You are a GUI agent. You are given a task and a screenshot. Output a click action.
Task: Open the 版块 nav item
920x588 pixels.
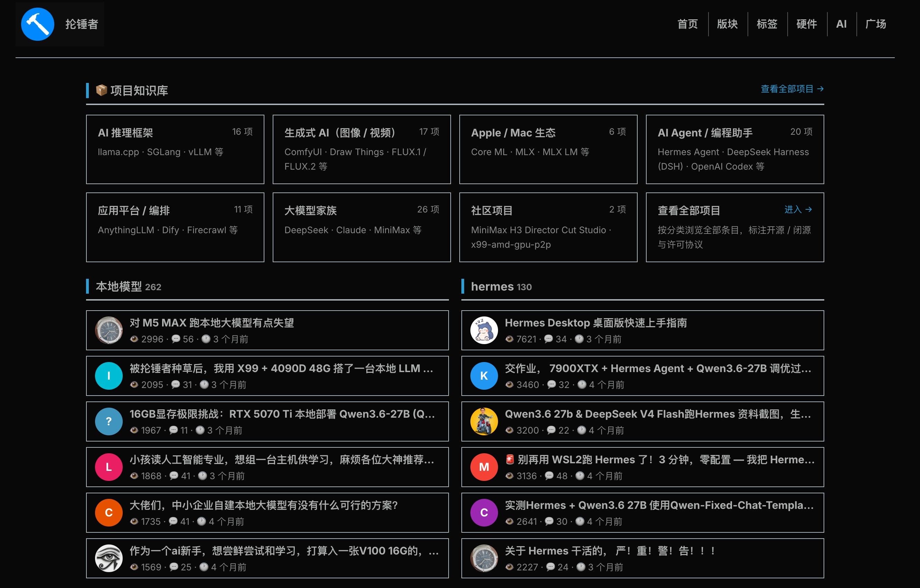pyautogui.click(x=727, y=24)
